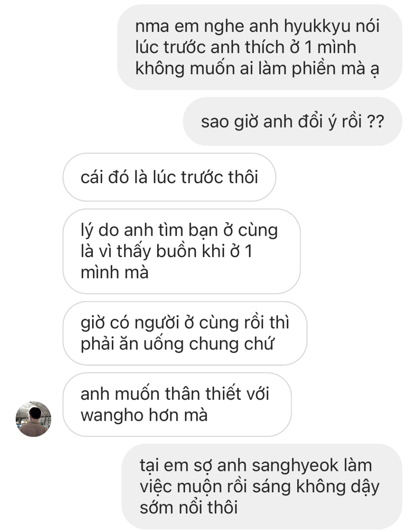Viewport: 418px width, 532px height.
Task: Click the word 'muộn' in the last bubble
Action: pos(199,487)
